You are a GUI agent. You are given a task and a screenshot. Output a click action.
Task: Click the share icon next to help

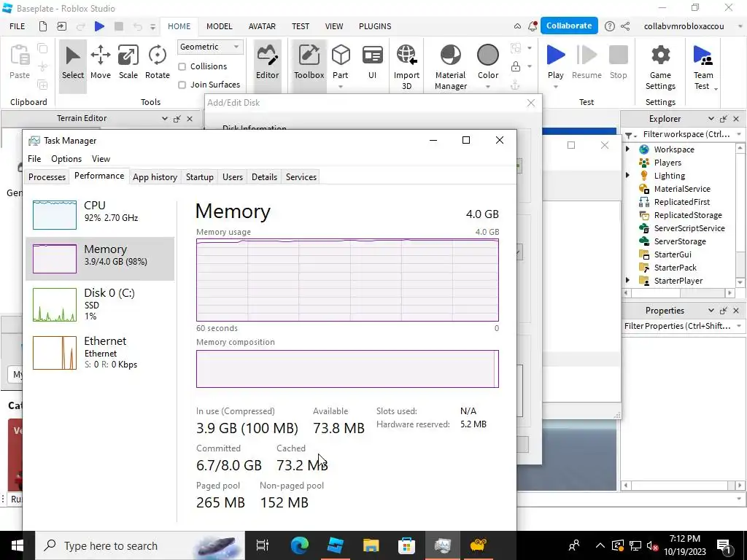tap(625, 26)
